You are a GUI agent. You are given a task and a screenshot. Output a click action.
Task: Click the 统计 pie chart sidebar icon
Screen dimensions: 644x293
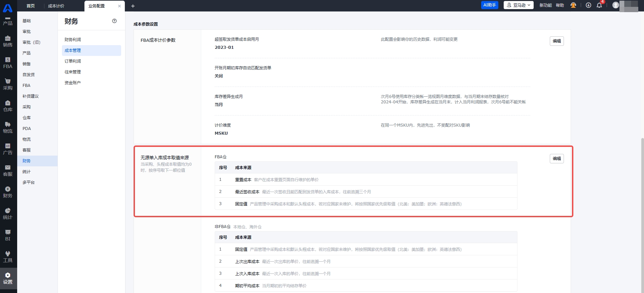(x=8, y=214)
